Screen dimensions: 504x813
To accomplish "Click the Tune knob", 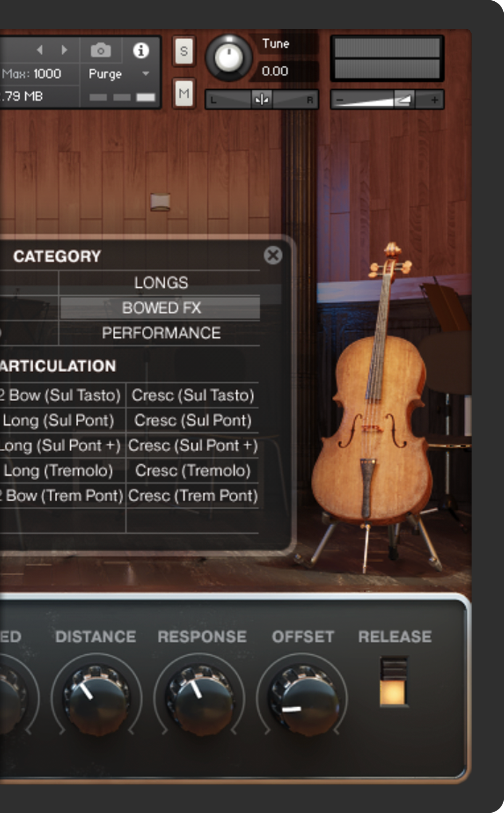I will coord(229,57).
